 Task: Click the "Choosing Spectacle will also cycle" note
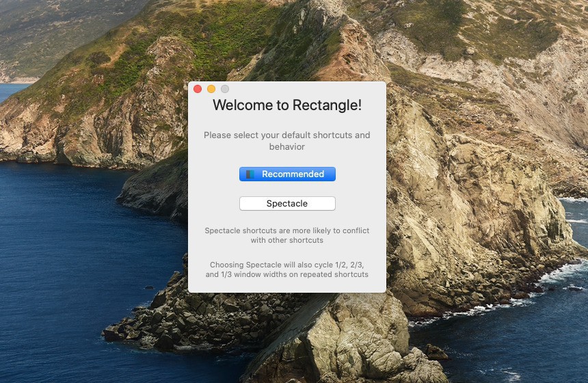tap(287, 269)
